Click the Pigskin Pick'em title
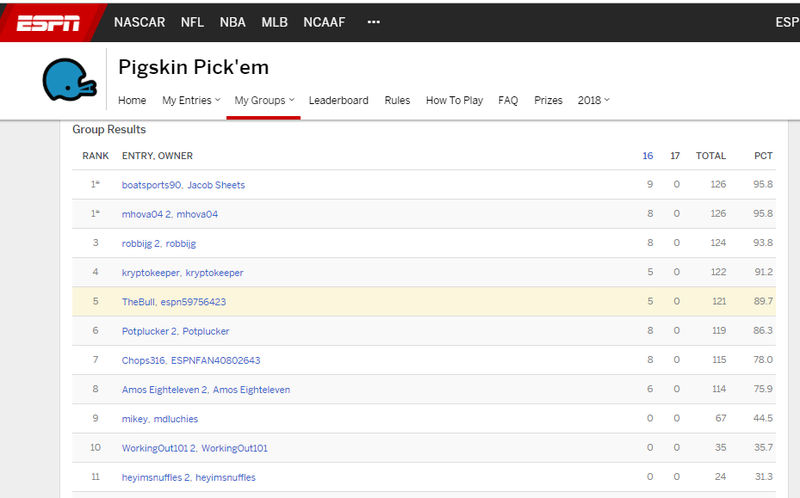The image size is (800, 498). point(193,67)
